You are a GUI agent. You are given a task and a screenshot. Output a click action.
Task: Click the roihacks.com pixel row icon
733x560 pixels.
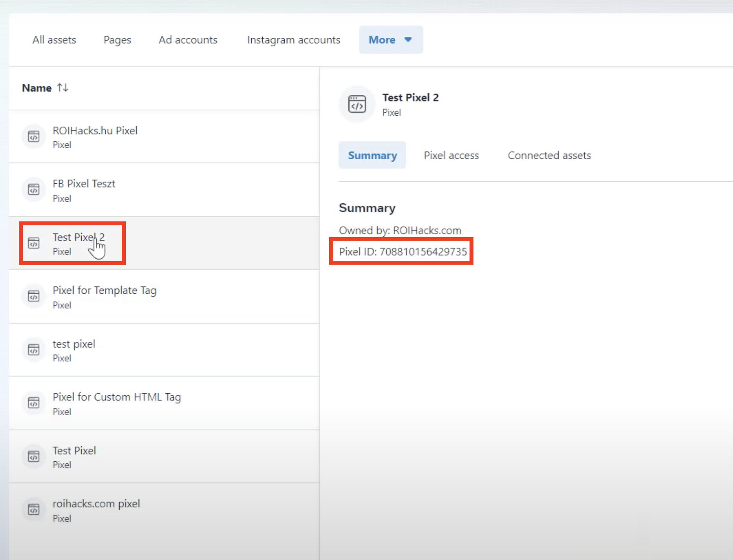[34, 509]
